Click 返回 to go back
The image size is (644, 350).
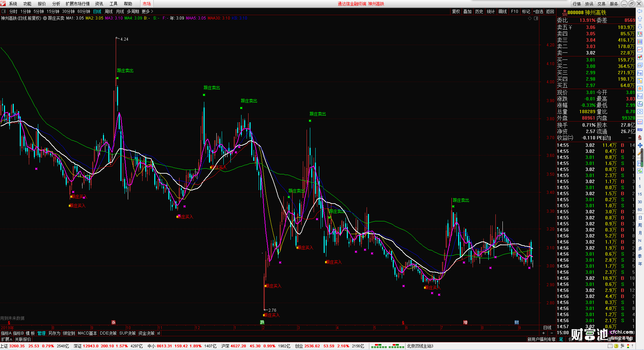[550, 11]
